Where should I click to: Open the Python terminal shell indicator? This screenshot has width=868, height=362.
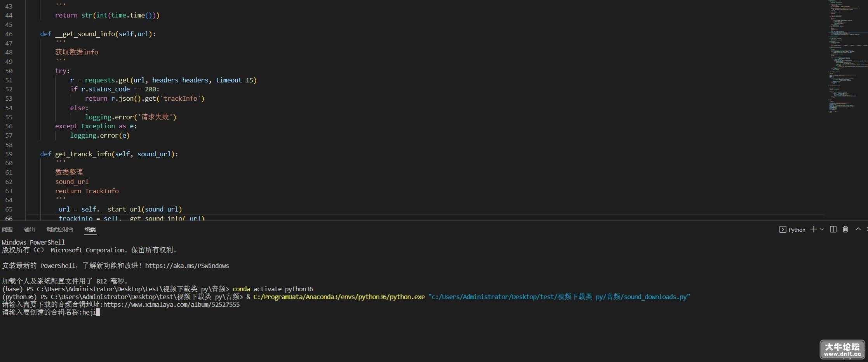tap(792, 230)
